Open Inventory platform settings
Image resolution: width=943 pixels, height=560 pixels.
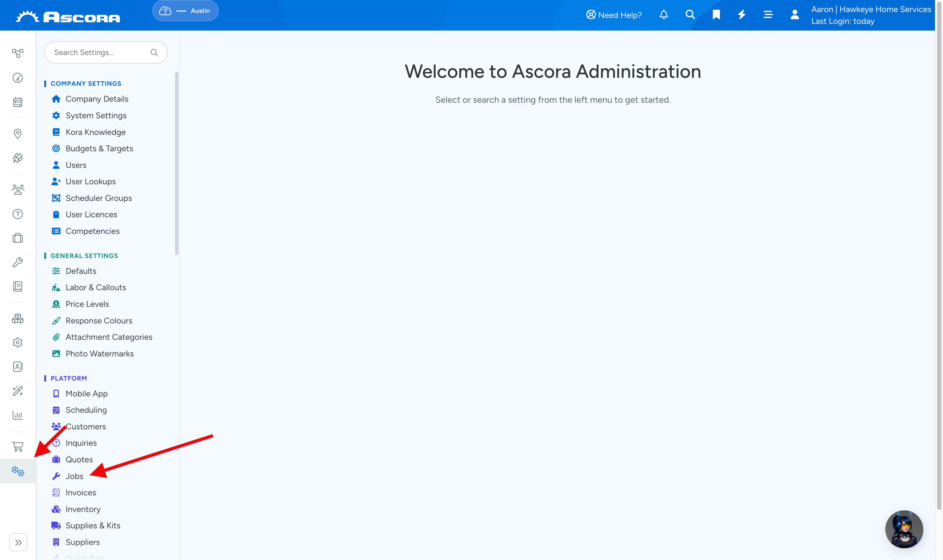point(83,509)
